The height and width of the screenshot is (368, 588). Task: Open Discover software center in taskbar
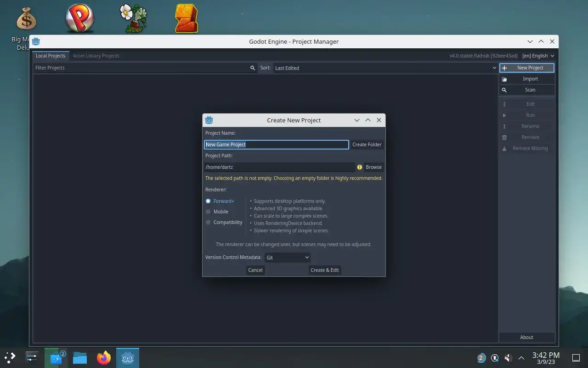tap(56, 357)
